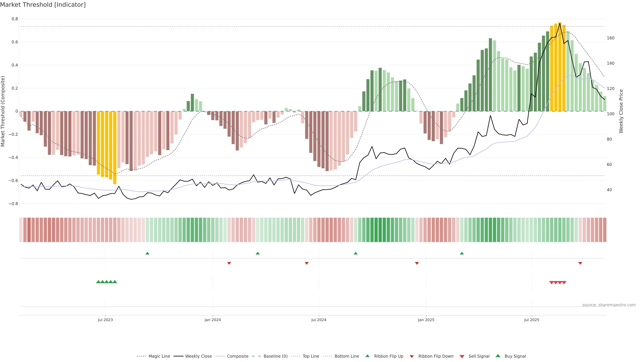The height and width of the screenshot is (362, 644).
Task: Click the Buy Signal legend marker
Action: [498, 356]
